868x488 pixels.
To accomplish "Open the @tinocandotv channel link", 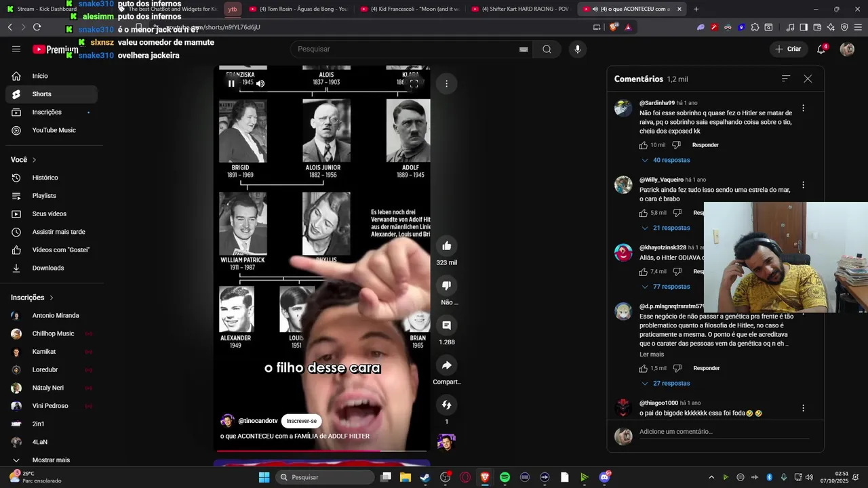I will 258,421.
